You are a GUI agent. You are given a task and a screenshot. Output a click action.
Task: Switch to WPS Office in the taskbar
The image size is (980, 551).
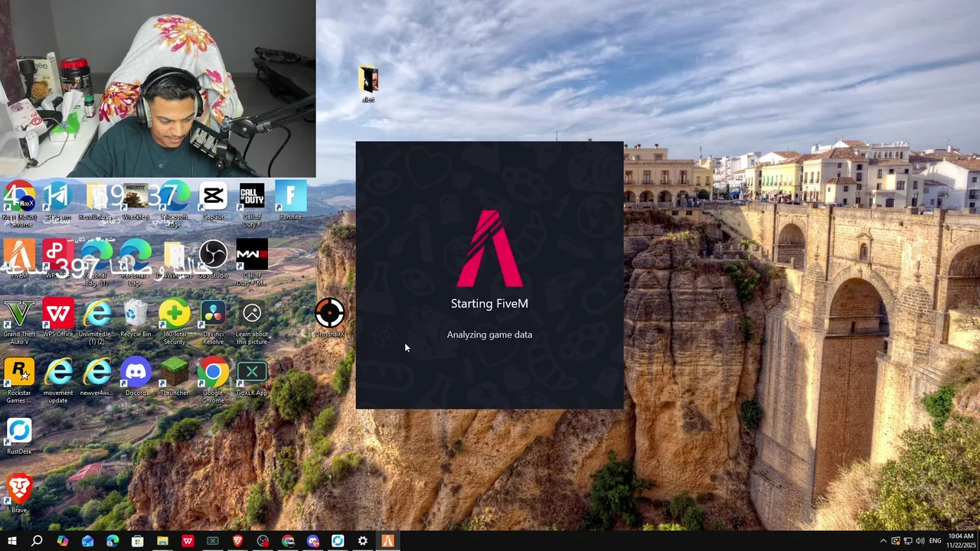(188, 541)
